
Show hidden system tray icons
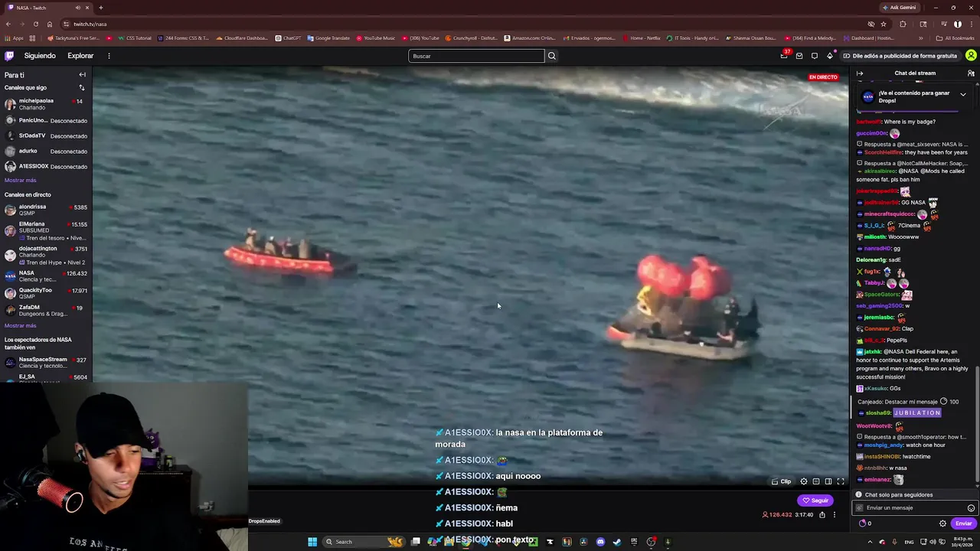pos(870,542)
